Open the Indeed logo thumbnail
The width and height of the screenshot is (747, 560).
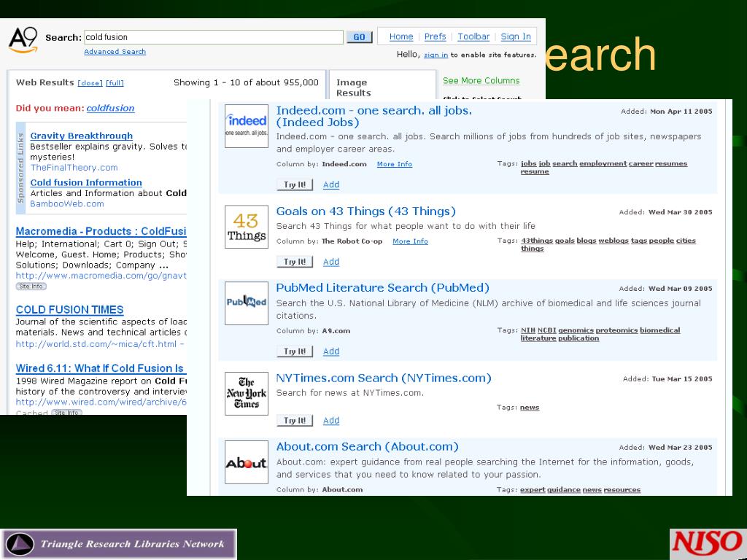tap(247, 125)
